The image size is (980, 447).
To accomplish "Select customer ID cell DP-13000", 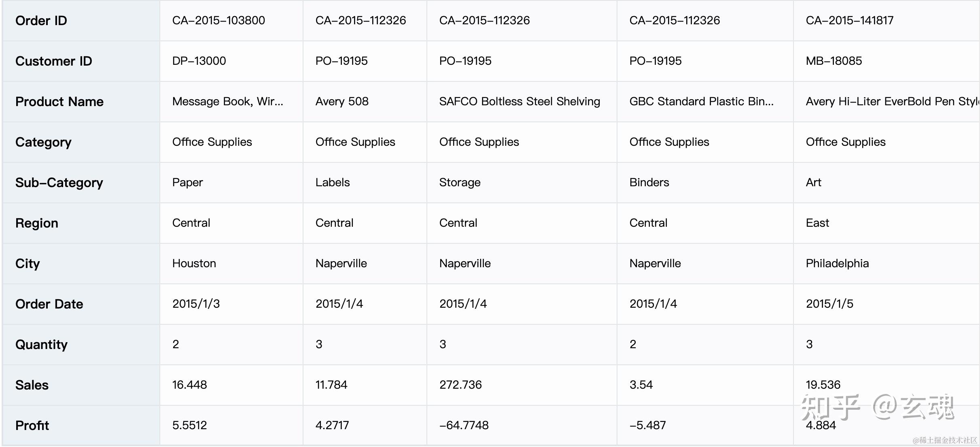I will click(199, 61).
